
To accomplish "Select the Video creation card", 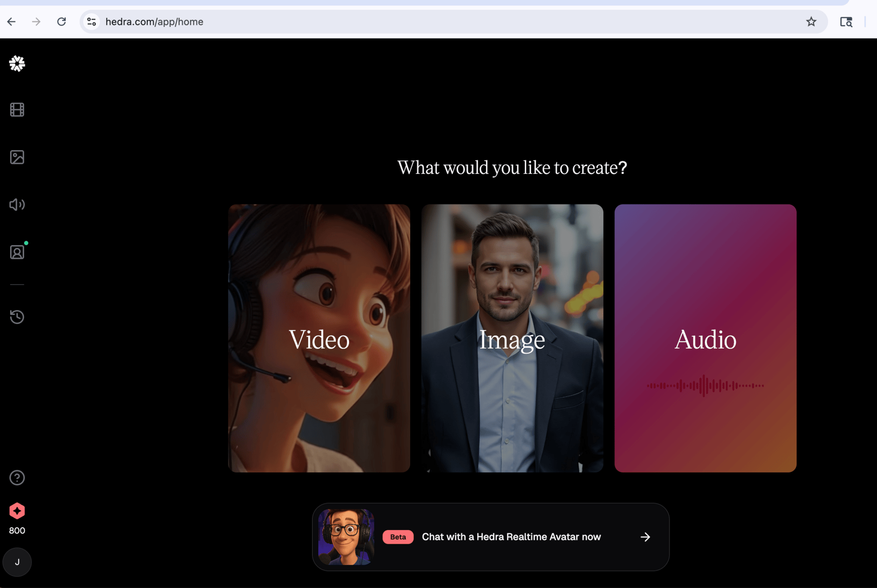I will [319, 338].
